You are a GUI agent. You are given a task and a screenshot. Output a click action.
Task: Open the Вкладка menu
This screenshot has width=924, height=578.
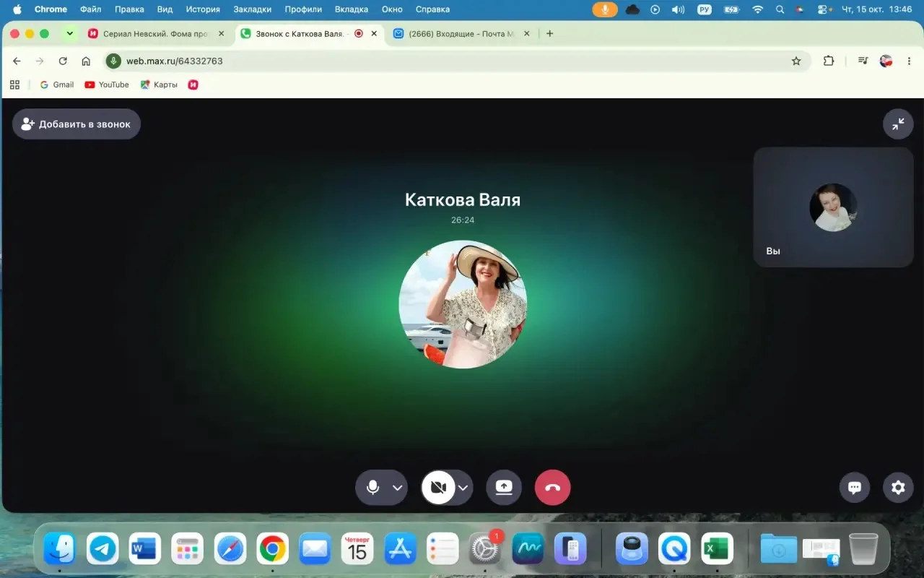352,9
